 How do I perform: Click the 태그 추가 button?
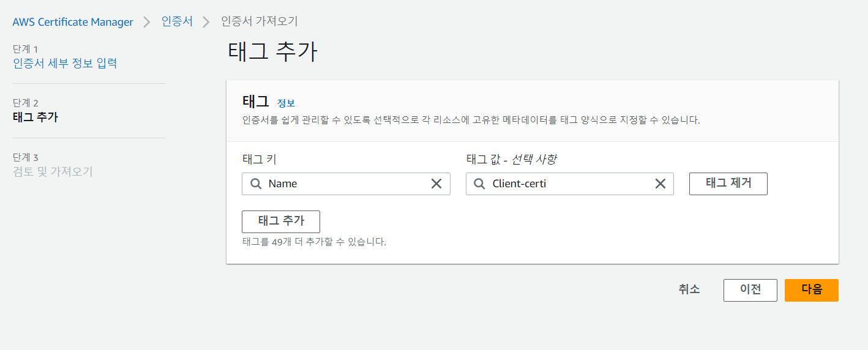[x=281, y=222]
